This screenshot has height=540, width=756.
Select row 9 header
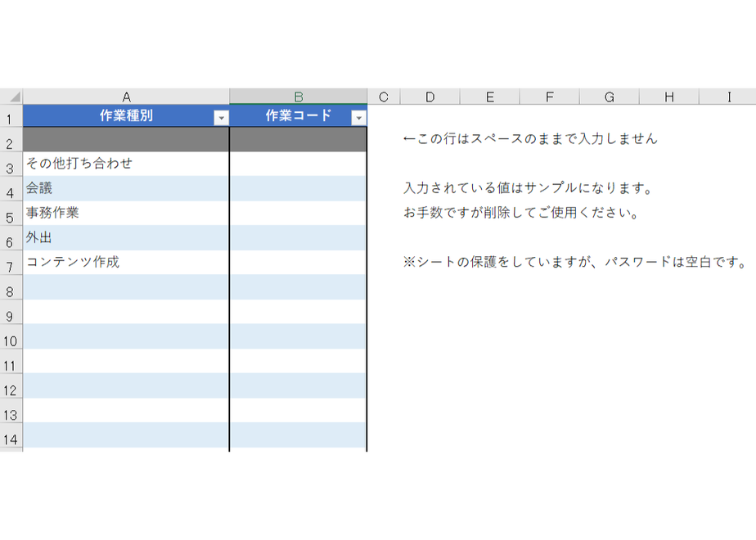pos(11,313)
